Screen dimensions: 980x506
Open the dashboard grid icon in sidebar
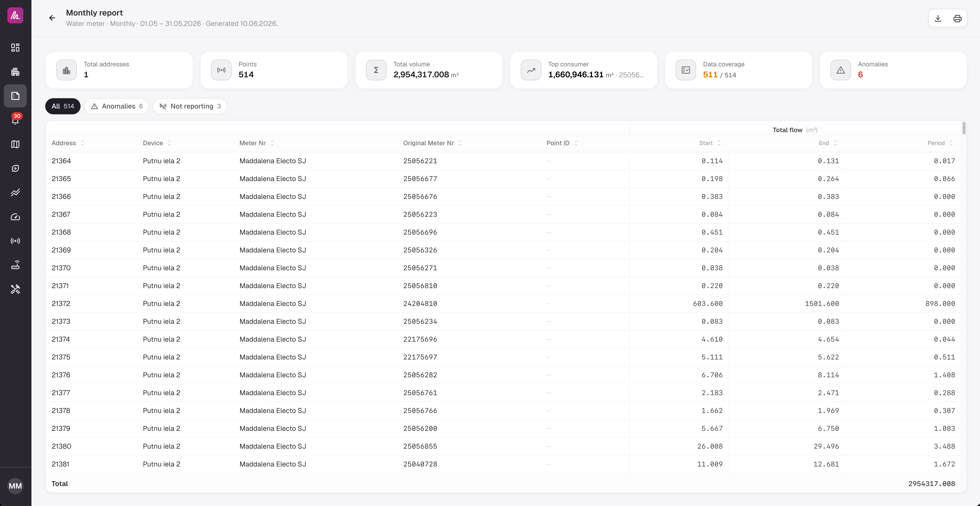pyautogui.click(x=15, y=48)
